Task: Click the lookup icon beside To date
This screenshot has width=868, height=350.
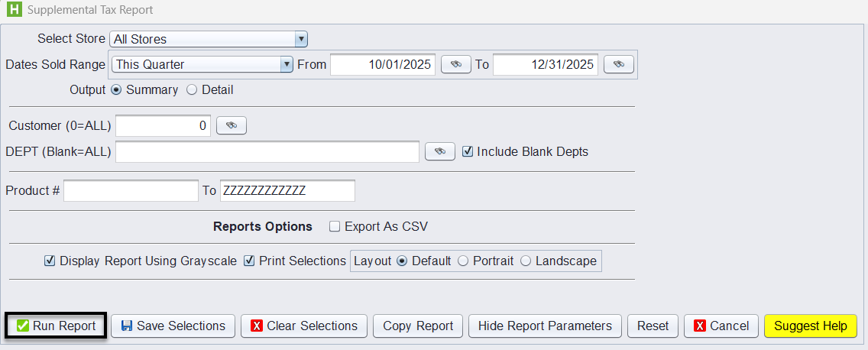Action: [619, 65]
